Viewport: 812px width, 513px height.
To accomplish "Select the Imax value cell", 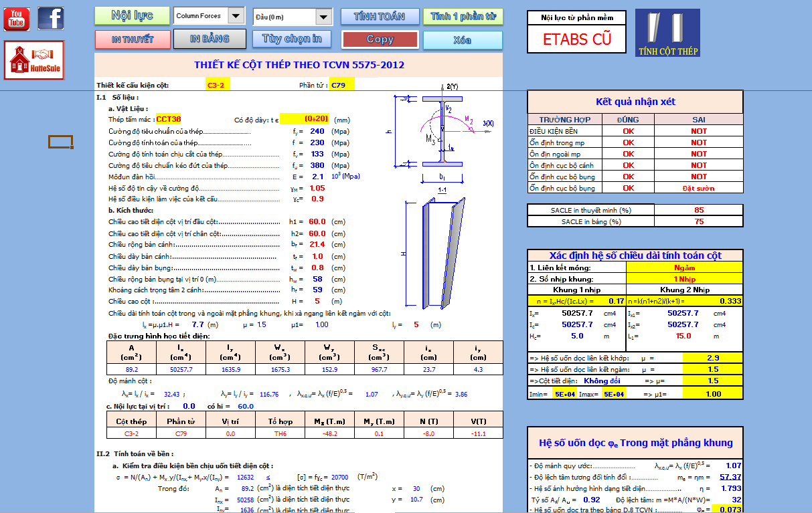I will [613, 394].
